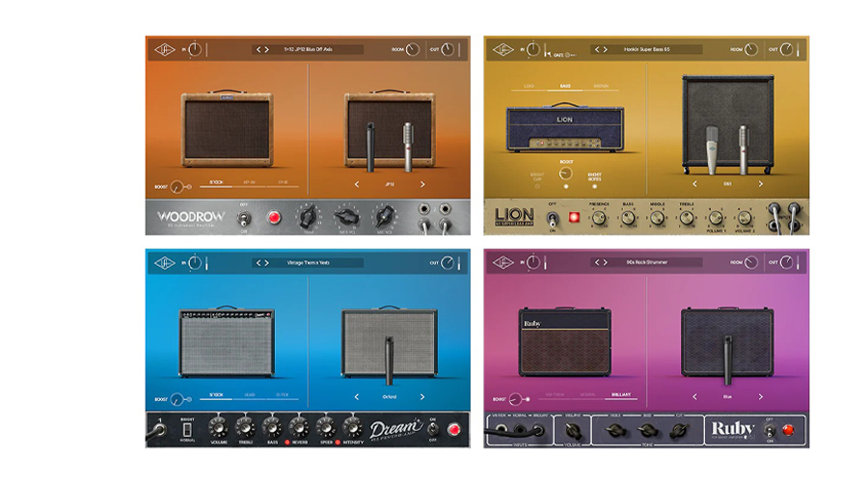Click the Room knob in Woodrow
Screen dimensions: 868x484
(x=414, y=48)
